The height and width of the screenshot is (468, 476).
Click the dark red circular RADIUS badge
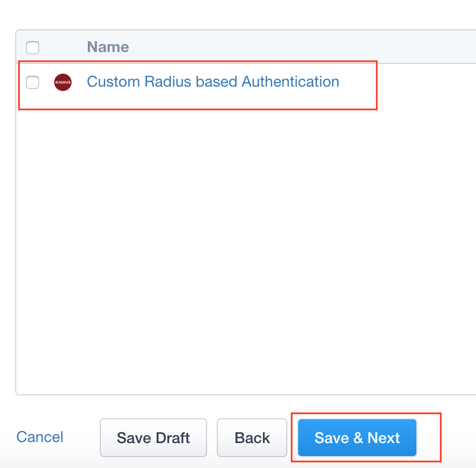click(63, 82)
